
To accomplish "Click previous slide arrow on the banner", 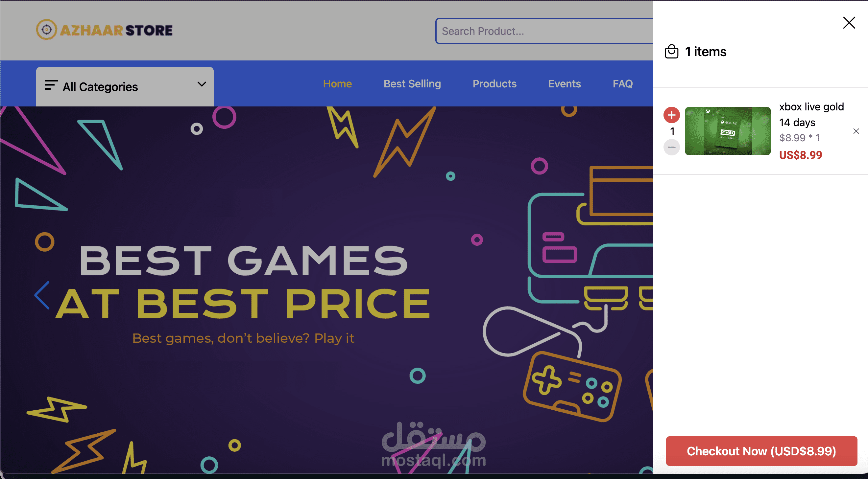I will [42, 295].
